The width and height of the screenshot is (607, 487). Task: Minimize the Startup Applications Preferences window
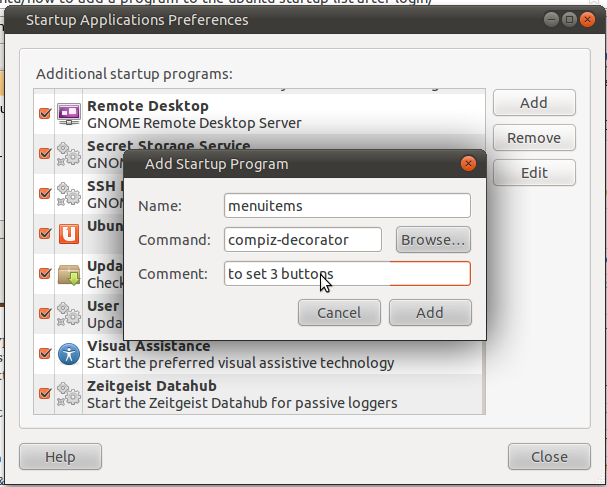pos(551,19)
